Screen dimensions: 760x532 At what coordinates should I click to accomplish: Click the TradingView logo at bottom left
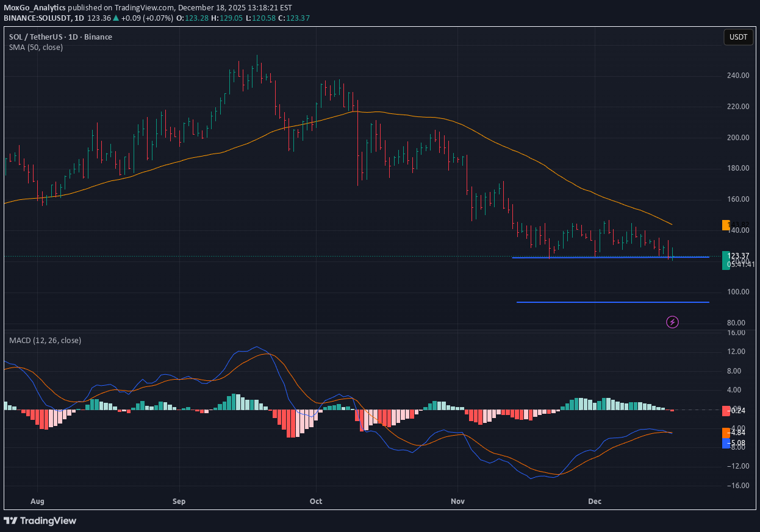pos(40,520)
